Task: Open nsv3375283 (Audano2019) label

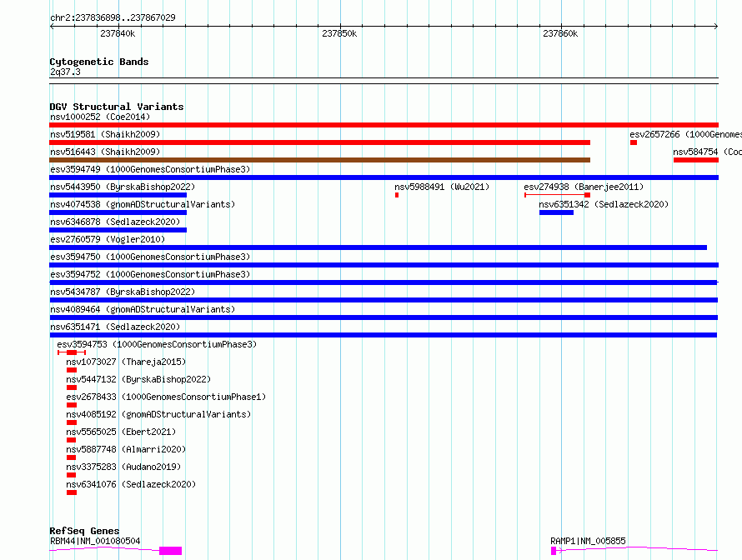Action: click(123, 467)
